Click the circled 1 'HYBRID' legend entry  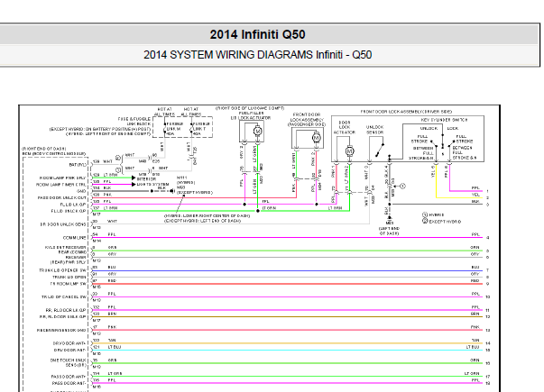(x=433, y=214)
